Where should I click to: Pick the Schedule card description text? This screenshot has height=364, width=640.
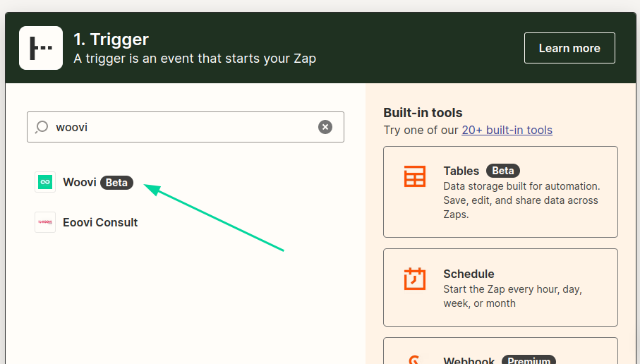click(x=512, y=296)
